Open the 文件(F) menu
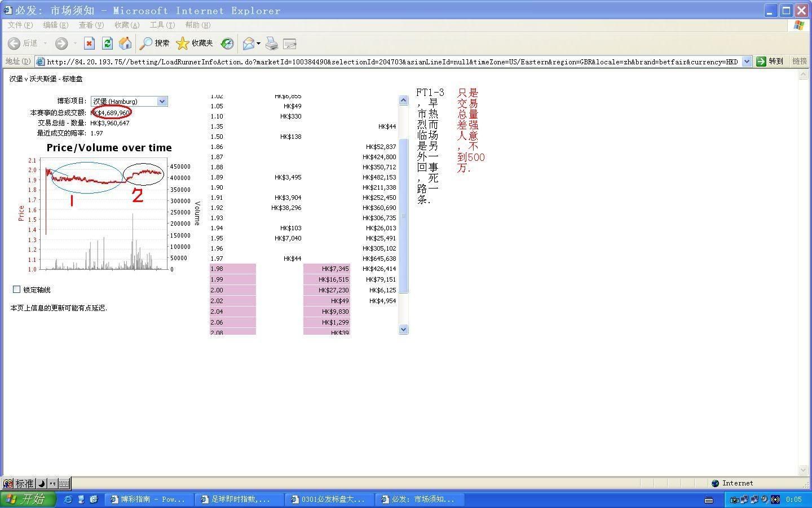812x508 pixels. pyautogui.click(x=20, y=25)
